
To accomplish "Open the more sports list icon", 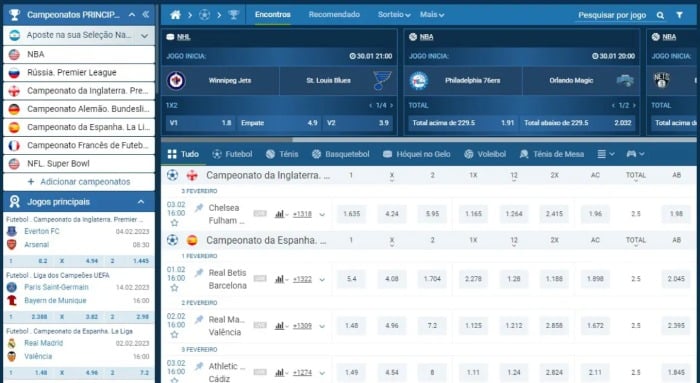I will (x=605, y=154).
